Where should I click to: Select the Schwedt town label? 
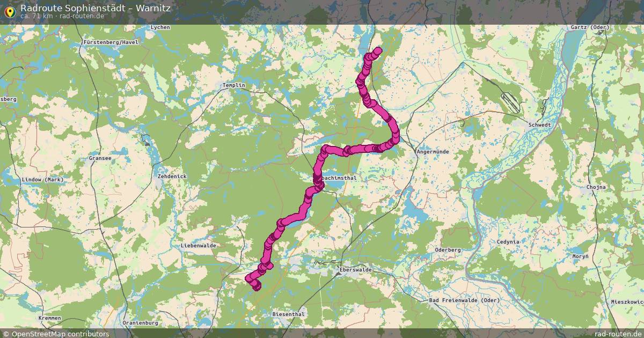539,124
